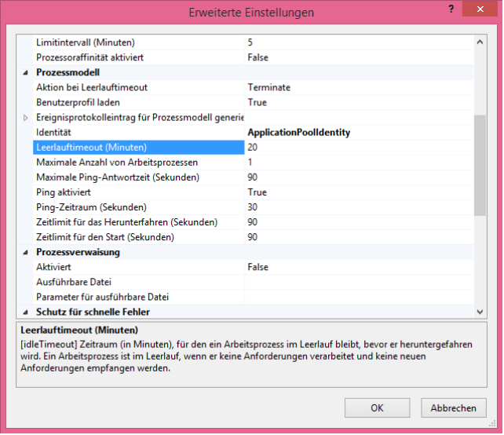Click the help question mark icon
504x435 pixels.
click(x=449, y=9)
